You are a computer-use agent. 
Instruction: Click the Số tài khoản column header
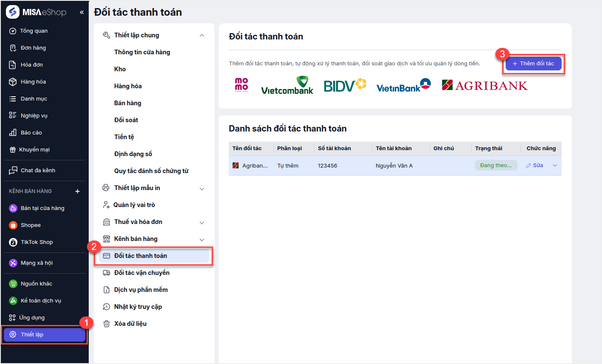pyautogui.click(x=335, y=148)
